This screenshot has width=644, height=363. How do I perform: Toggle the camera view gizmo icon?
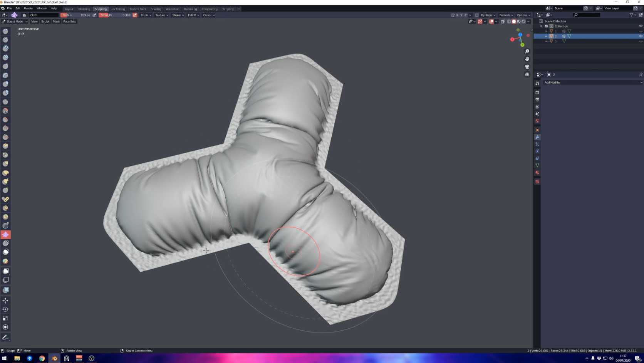pyautogui.click(x=527, y=67)
